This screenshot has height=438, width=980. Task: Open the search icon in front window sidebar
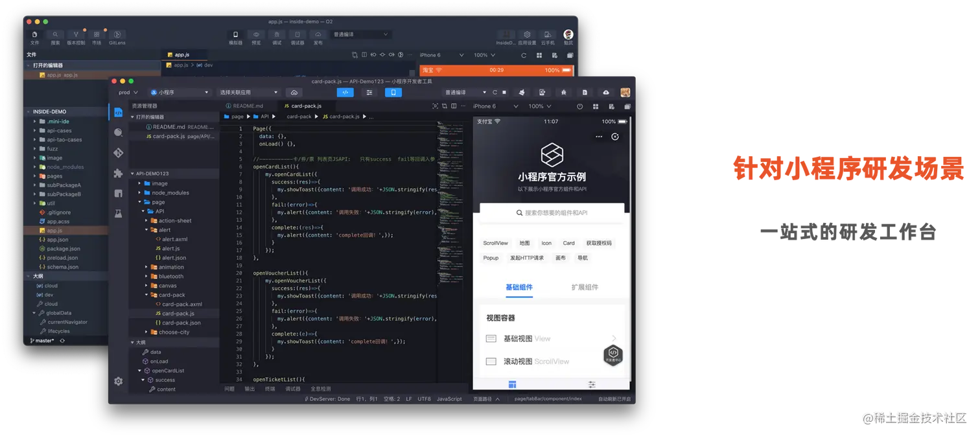(118, 132)
